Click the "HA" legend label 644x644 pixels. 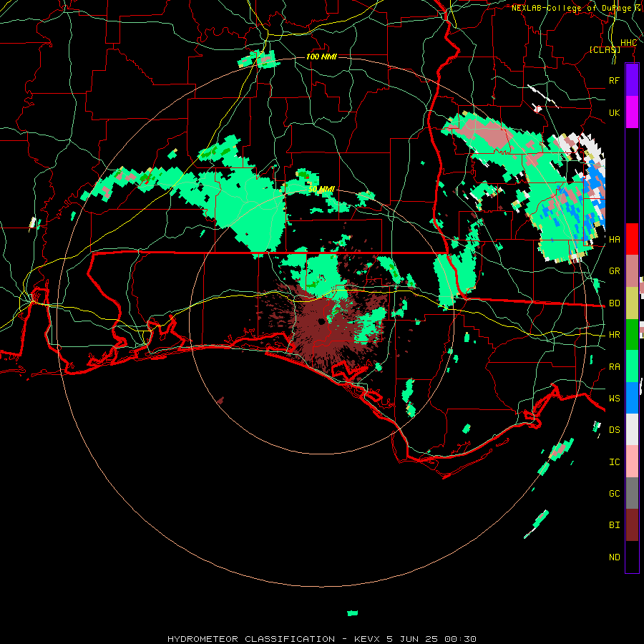(614, 239)
